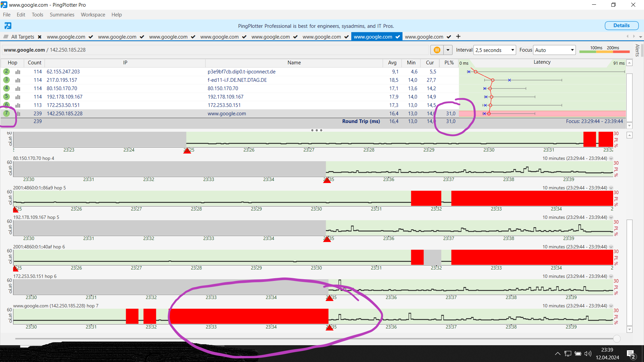The image size is (644, 362).
Task: Open the Workspace menu
Action: [93, 15]
